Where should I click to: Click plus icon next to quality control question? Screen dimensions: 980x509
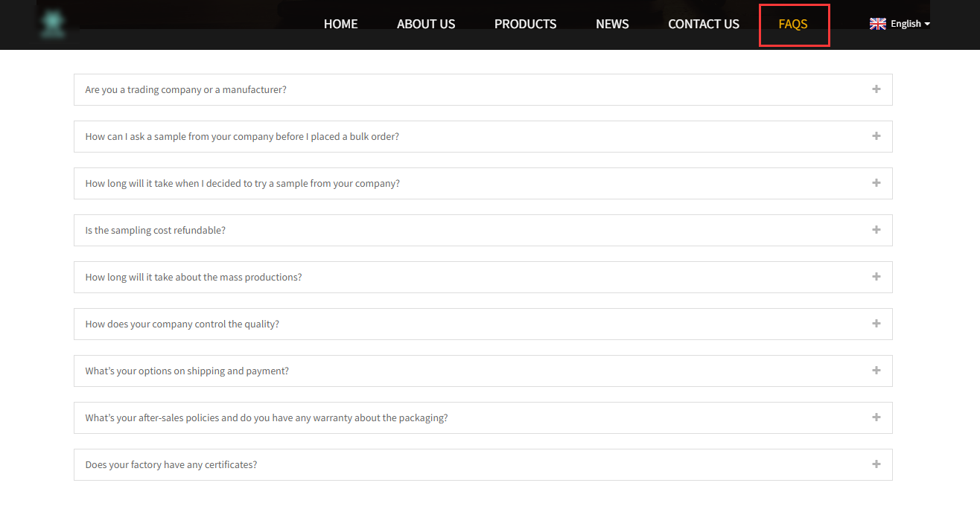pos(876,324)
